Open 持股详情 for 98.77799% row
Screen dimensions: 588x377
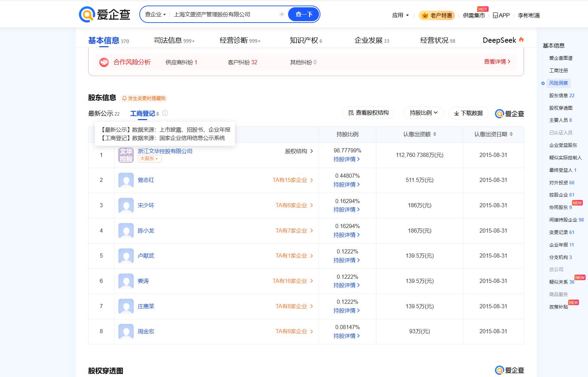[x=346, y=159]
